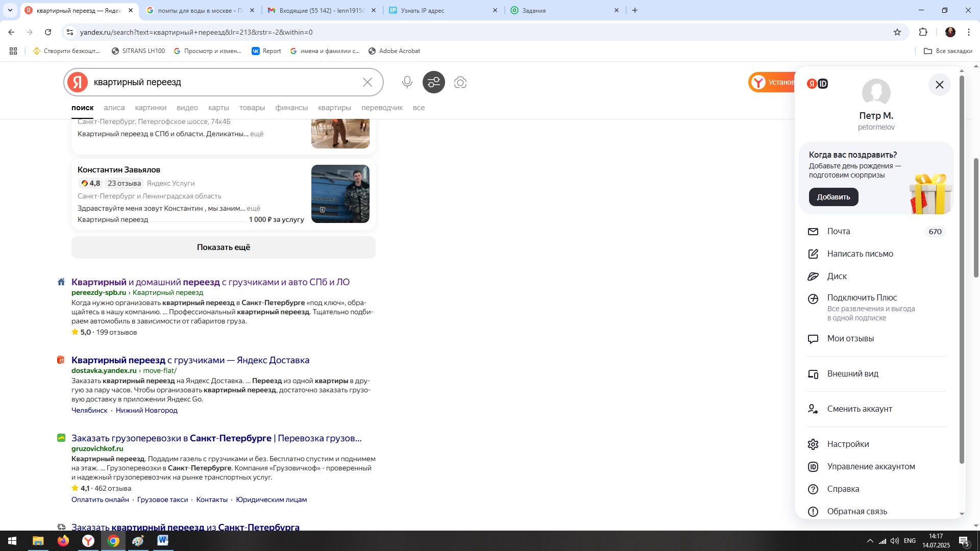The image size is (980, 551).
Task: Switch to the алиса search tab
Action: (114, 108)
